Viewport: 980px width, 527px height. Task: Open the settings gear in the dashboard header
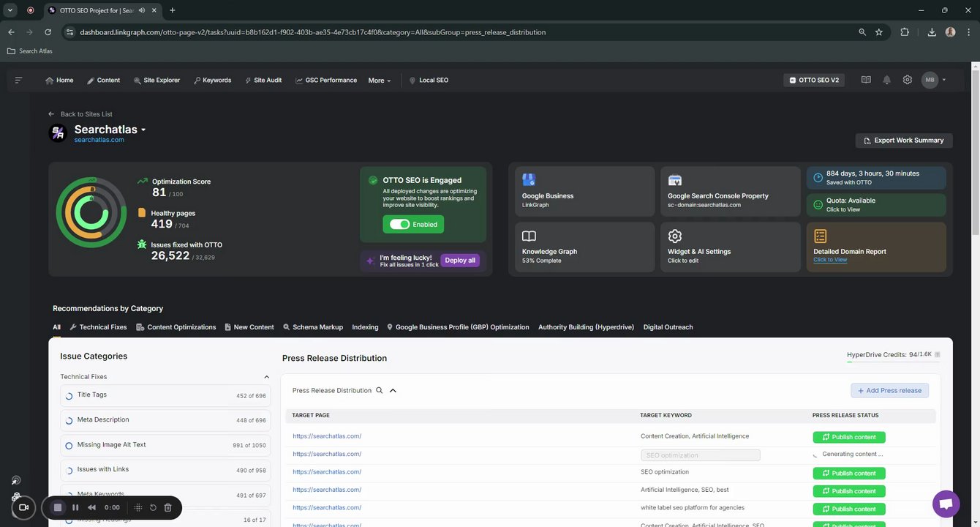(907, 80)
